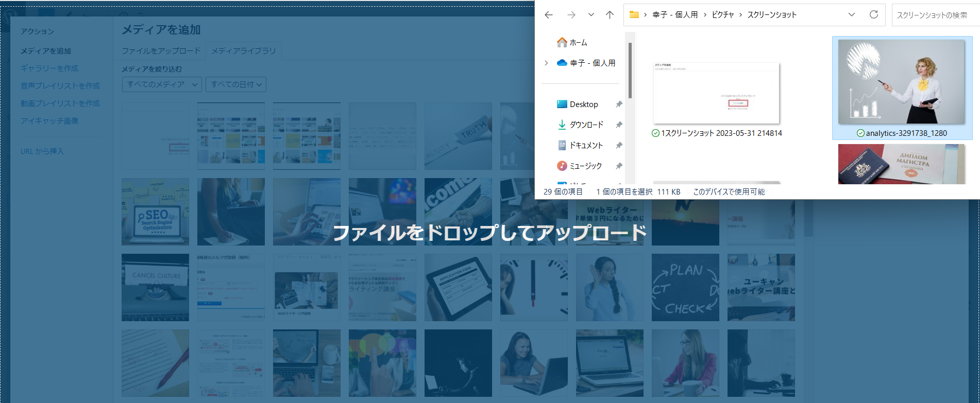
Task: Select the Google search laptop thumbnail
Action: point(610,363)
